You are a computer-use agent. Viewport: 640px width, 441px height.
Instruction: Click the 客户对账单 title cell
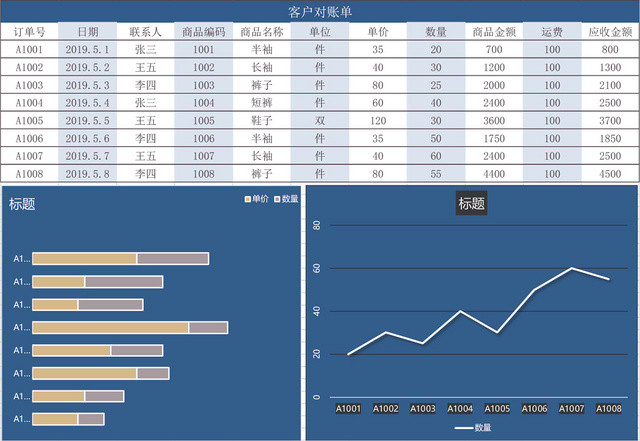coord(320,11)
